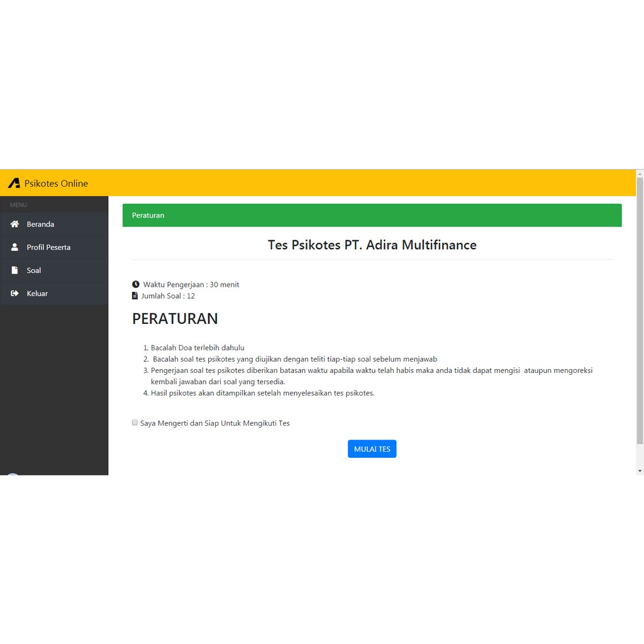Screen dimensions: 644x644
Task: Click the vertical scrollbar thumb
Action: pos(640,311)
